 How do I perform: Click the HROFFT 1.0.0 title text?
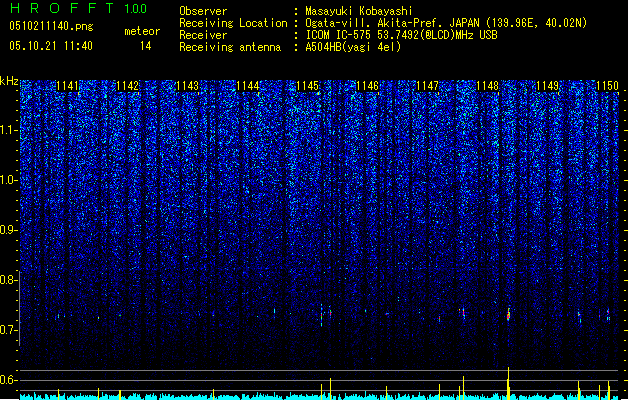click(x=78, y=8)
